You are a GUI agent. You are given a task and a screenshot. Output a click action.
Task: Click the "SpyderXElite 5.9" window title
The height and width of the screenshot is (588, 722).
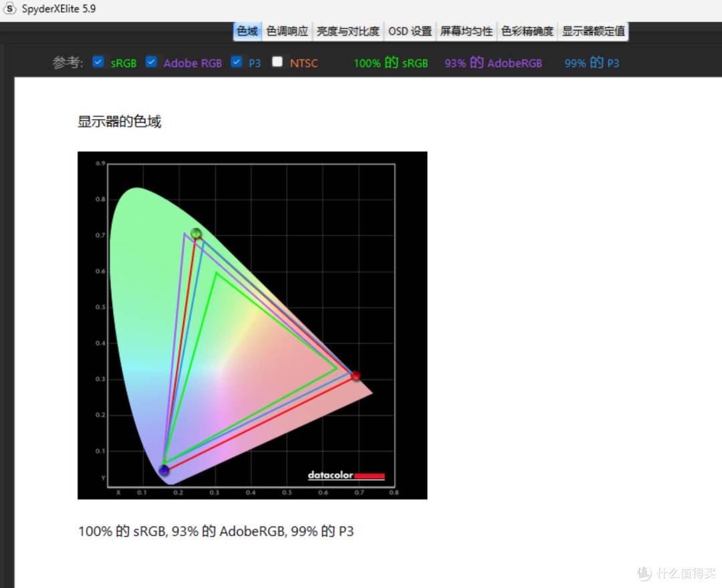(x=59, y=9)
